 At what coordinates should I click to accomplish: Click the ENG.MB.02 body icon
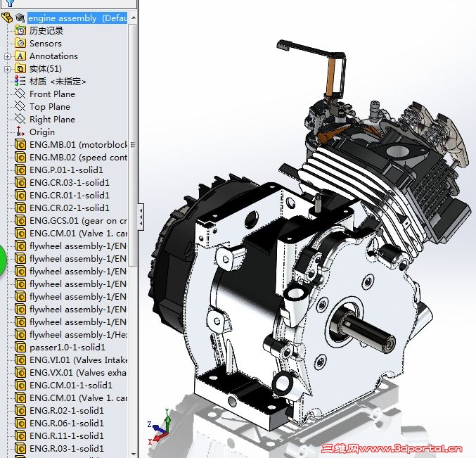20,157
